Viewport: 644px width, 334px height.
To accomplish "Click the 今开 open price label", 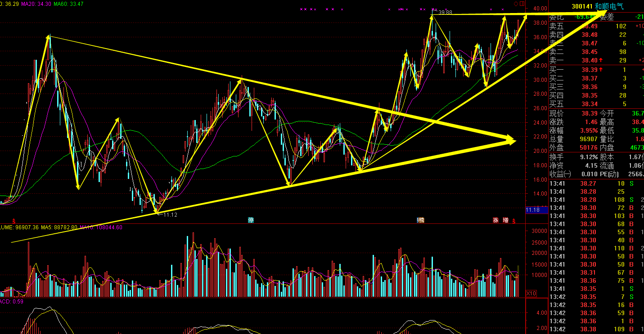I will 607,114.
